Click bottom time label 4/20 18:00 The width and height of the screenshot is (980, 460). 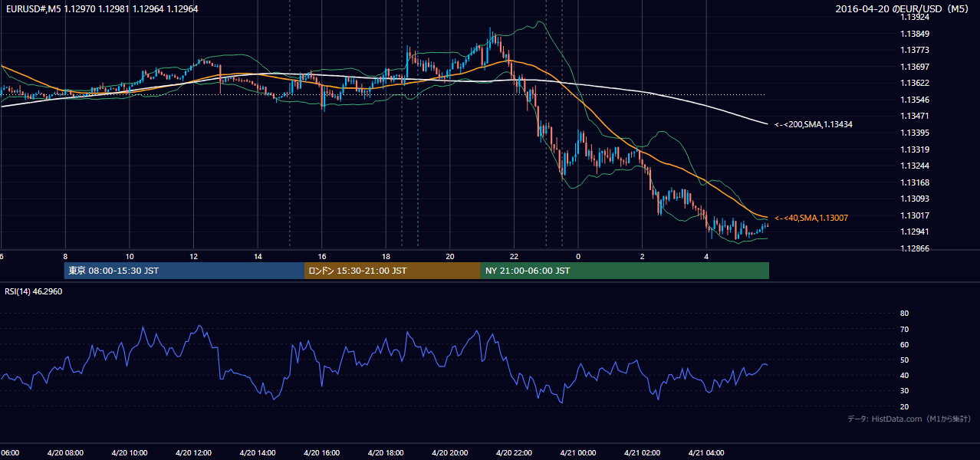click(386, 453)
